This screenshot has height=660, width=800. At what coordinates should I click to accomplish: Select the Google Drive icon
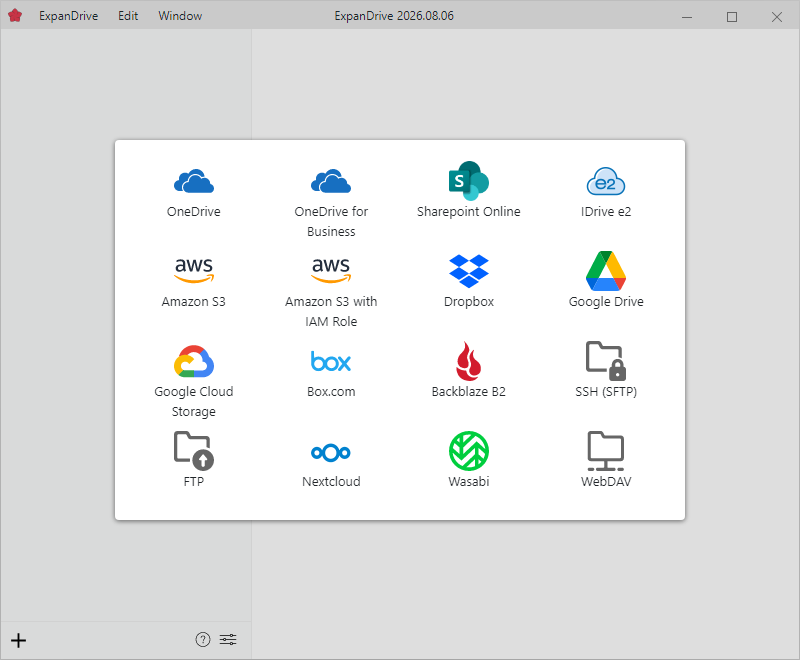(606, 271)
